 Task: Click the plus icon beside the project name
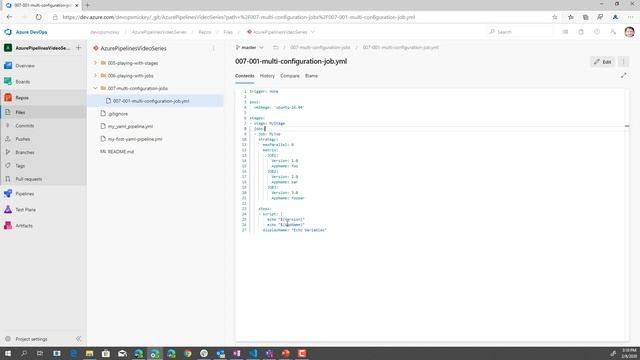pyautogui.click(x=78, y=48)
